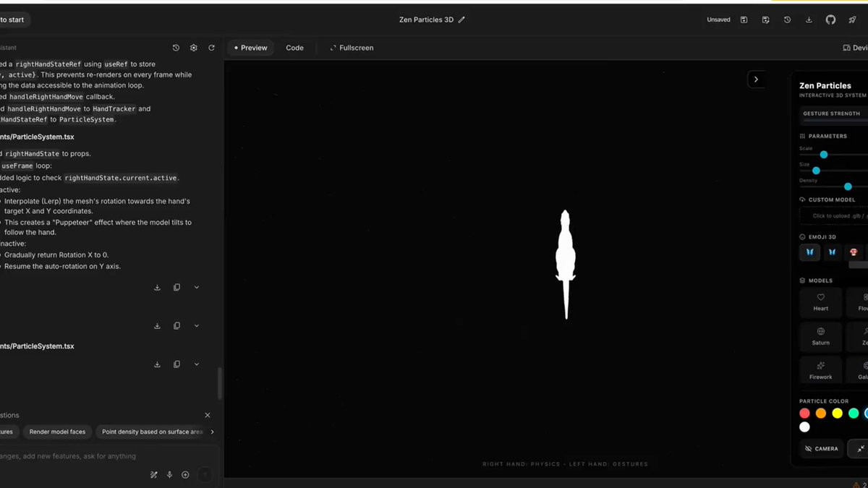
Task: Rename project via pencil icon beside Zen Particles 3D
Action: pos(461,20)
